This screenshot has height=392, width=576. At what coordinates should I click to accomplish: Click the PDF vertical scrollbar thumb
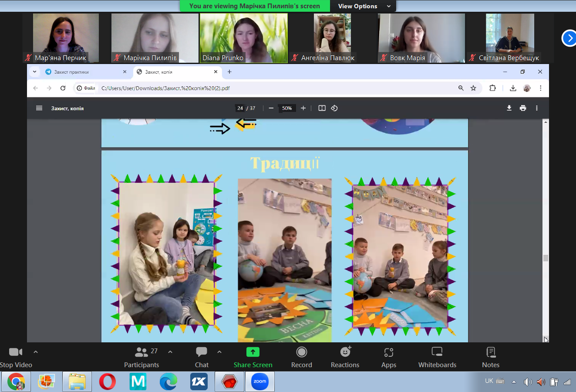tap(546, 258)
